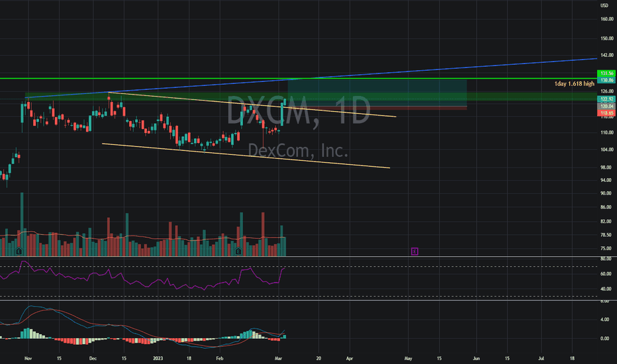This screenshot has height=364, width=617.
Task: Click the 20 date label after Mar
Action: pyautogui.click(x=318, y=359)
